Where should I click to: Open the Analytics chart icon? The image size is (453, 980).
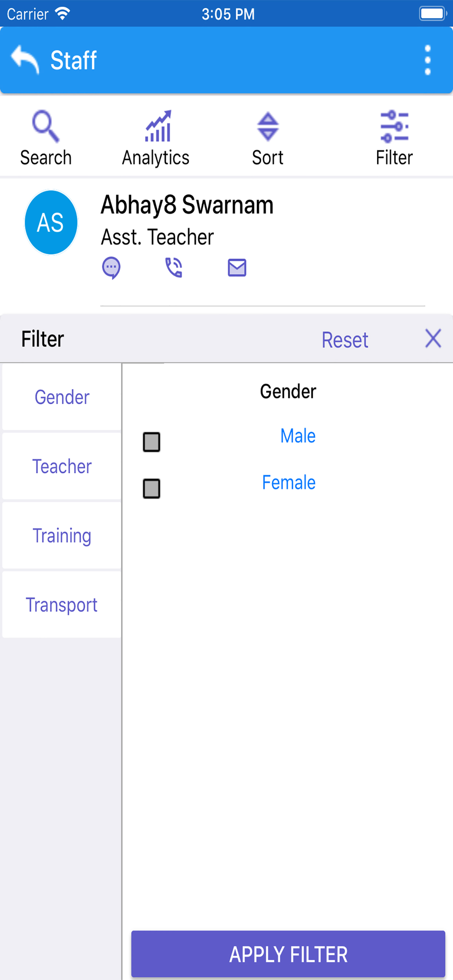158,126
